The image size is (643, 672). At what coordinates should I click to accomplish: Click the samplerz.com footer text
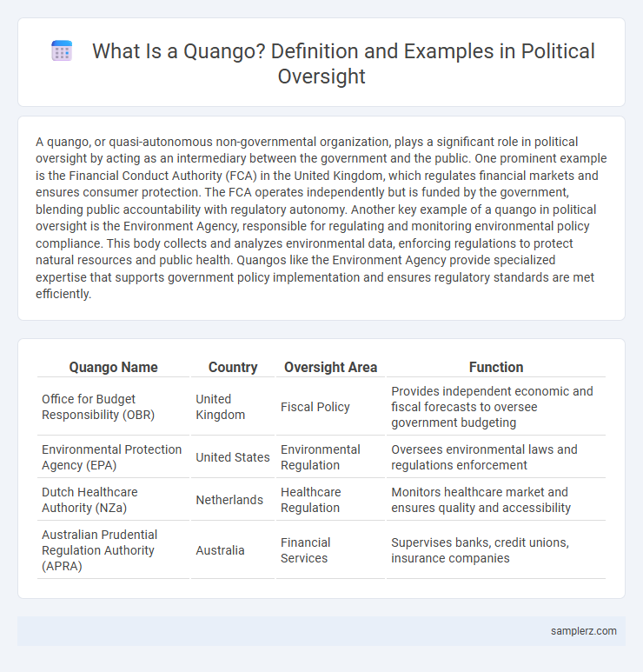pyautogui.click(x=583, y=631)
